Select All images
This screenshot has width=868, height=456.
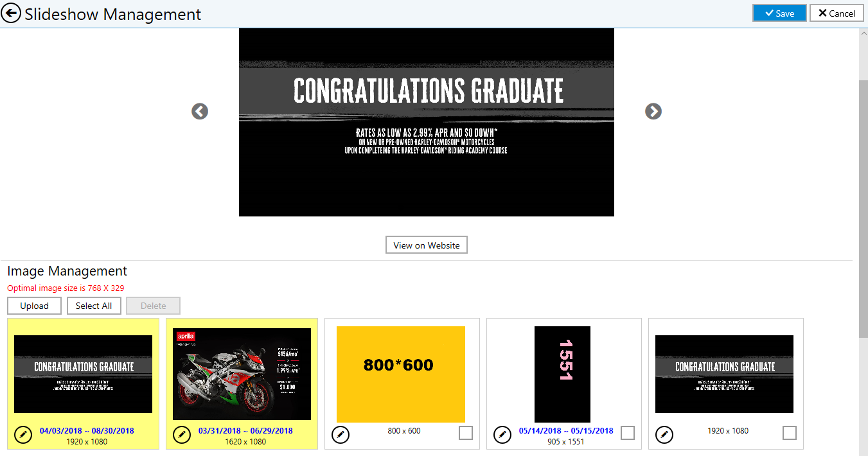tap(94, 306)
